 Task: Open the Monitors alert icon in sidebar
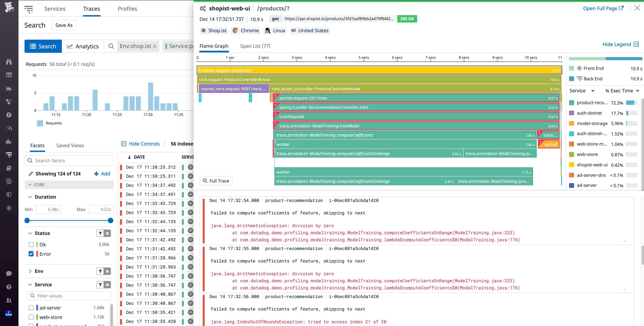[9, 115]
